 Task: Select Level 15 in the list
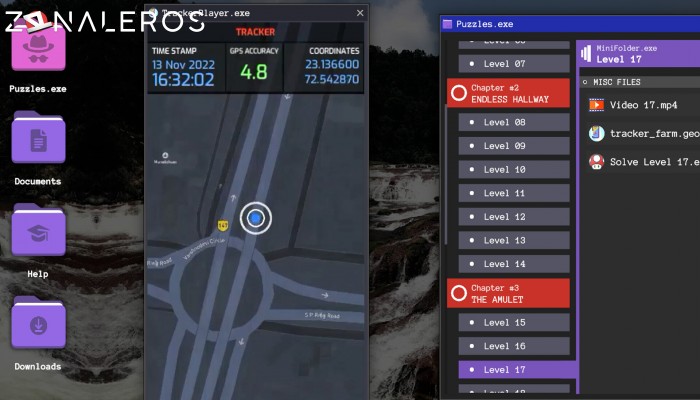tap(513, 323)
